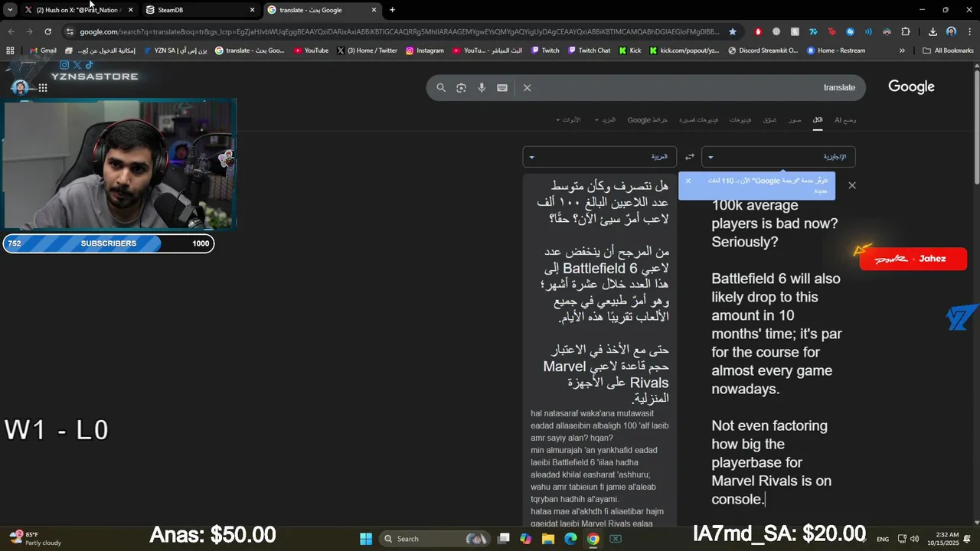
Task: Open the English source language dropdown
Action: [x=779, y=157]
